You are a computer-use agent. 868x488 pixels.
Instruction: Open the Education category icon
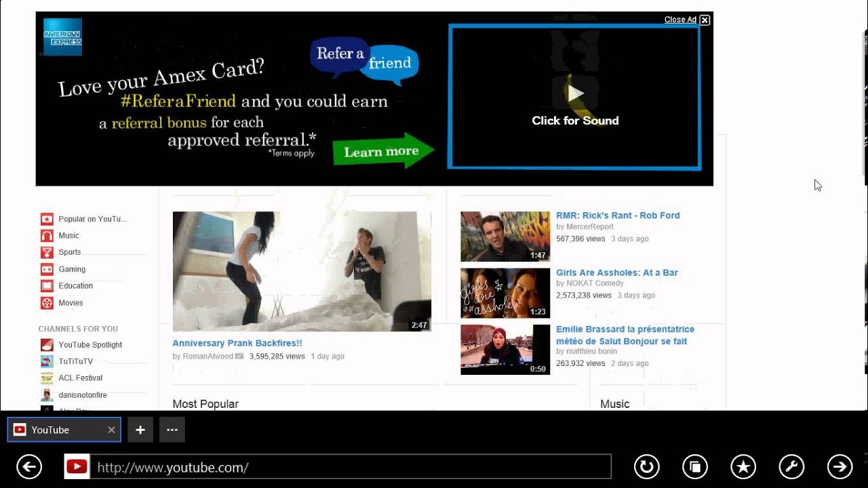point(47,286)
